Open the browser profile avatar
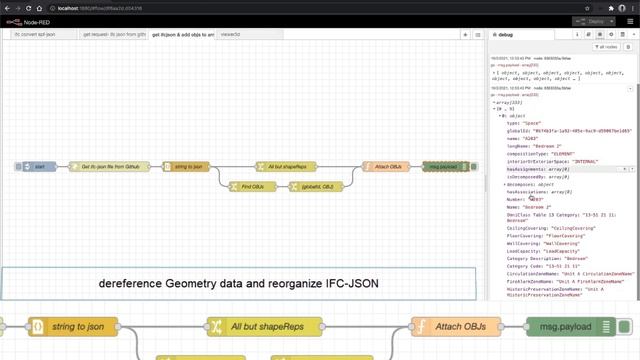This screenshot has height=360, width=640. point(622,8)
